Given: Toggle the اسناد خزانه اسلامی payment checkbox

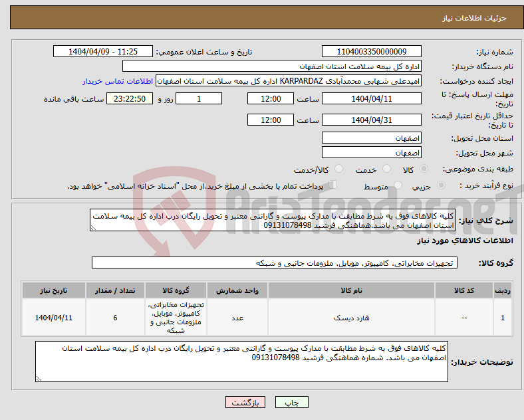Looking at the screenshot, I should tap(333, 185).
